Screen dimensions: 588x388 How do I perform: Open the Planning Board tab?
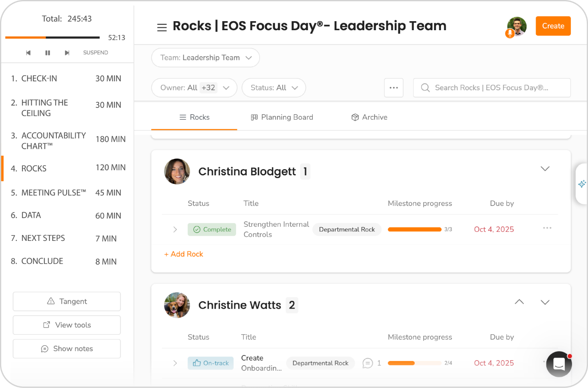pos(281,117)
